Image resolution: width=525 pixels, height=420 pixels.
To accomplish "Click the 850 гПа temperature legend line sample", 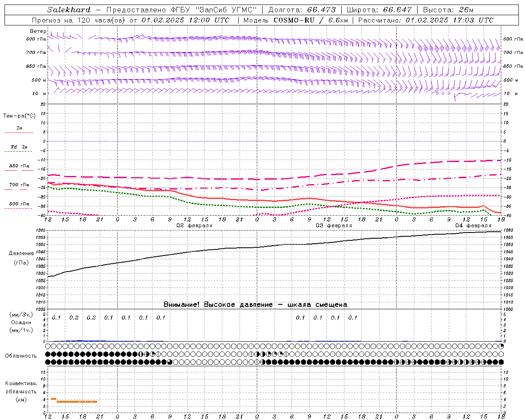I will tap(19, 169).
